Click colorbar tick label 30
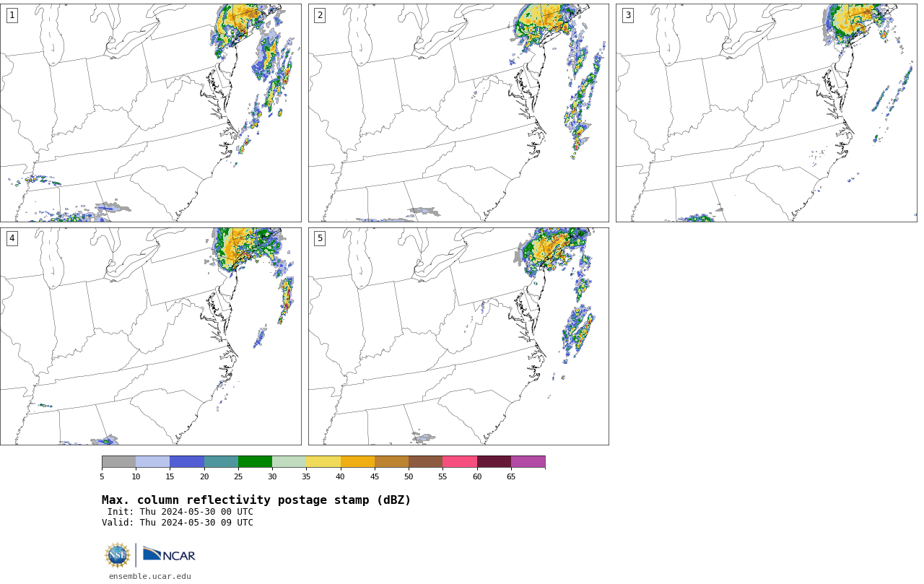Image resolution: width=924 pixels, height=584 pixels. [x=272, y=476]
